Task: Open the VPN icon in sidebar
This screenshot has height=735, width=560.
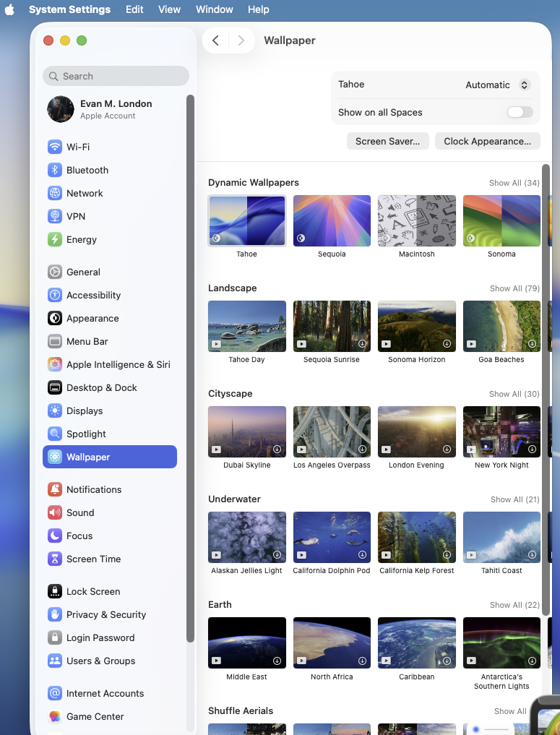Action: [55, 216]
